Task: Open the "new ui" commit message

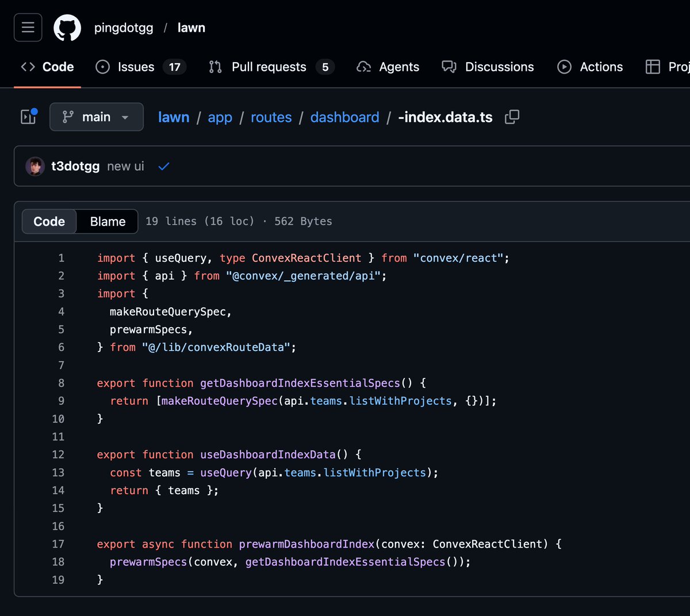Action: (x=125, y=166)
